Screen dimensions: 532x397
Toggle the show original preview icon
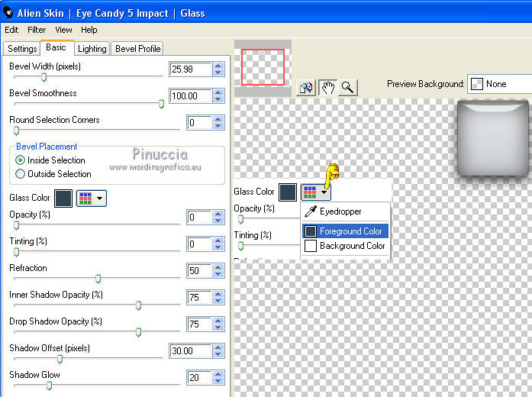pyautogui.click(x=306, y=88)
